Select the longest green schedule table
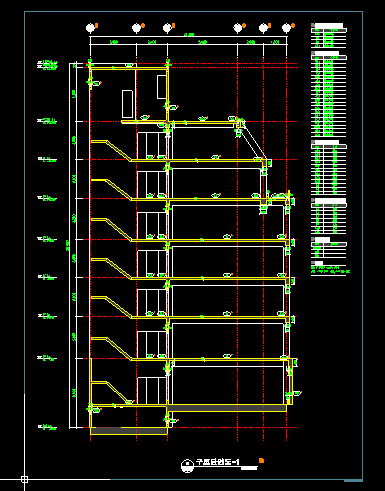This screenshot has width=385, height=491. pyautogui.click(x=329, y=96)
